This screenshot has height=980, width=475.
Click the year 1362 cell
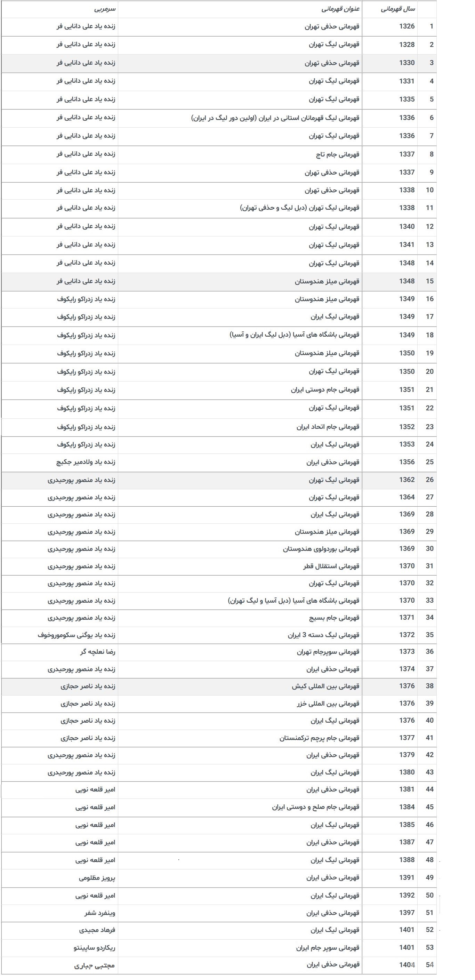406,480
